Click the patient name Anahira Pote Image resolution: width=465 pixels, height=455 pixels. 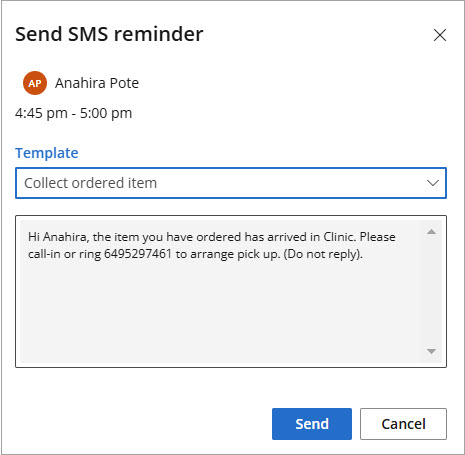click(97, 83)
